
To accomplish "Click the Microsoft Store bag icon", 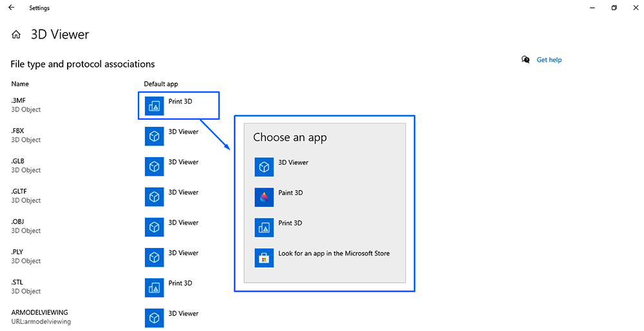I will (x=264, y=258).
